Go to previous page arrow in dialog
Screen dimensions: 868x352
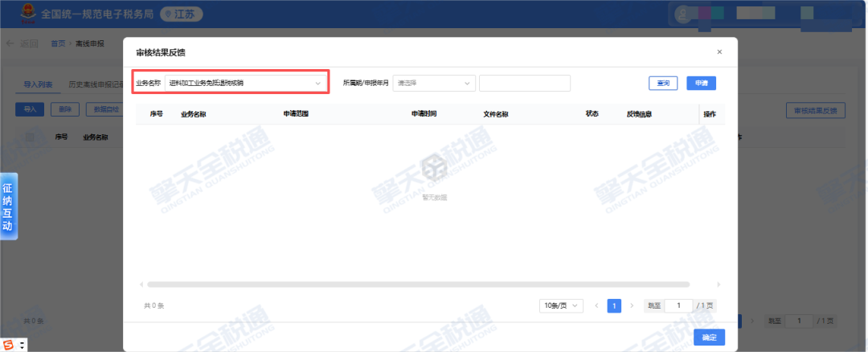click(x=596, y=305)
